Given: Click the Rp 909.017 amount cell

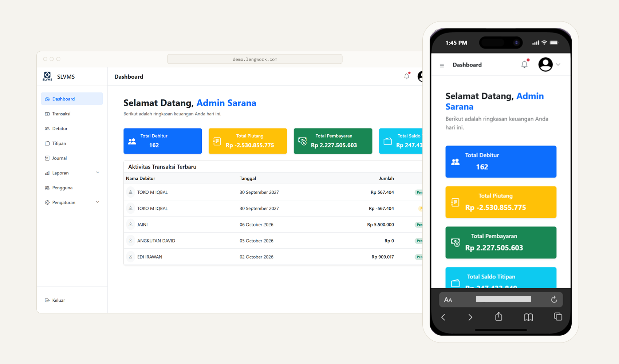Looking at the screenshot, I should tap(383, 257).
